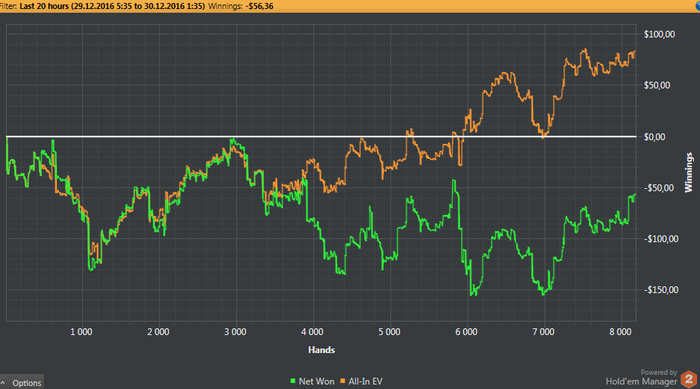Expand the Options panel

click(x=21, y=383)
